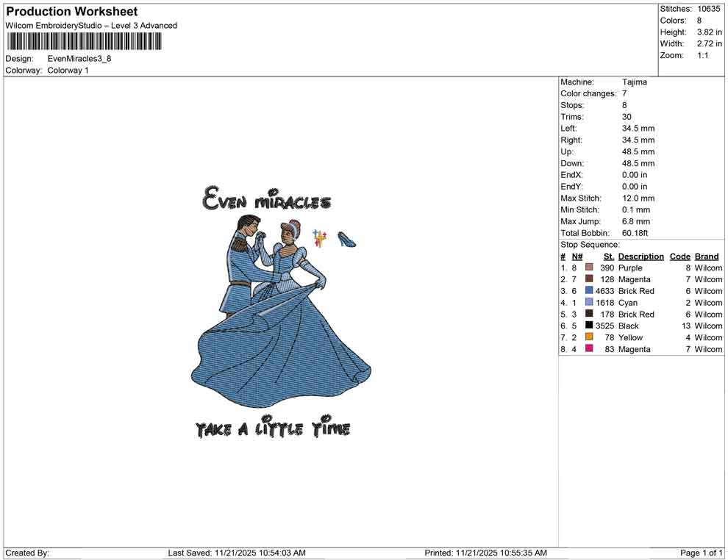Screen dimensions: 728x560
Task: Click the Created By label
Action: point(27,553)
